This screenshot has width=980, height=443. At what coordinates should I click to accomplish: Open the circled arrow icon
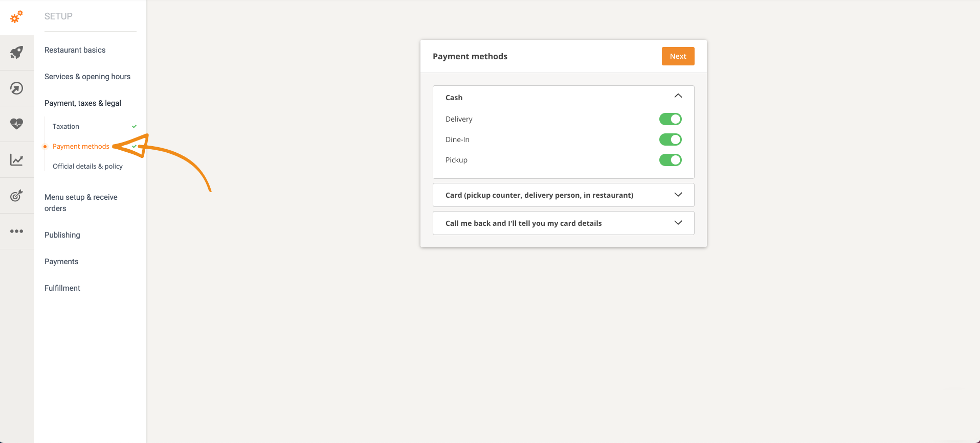coord(17,88)
